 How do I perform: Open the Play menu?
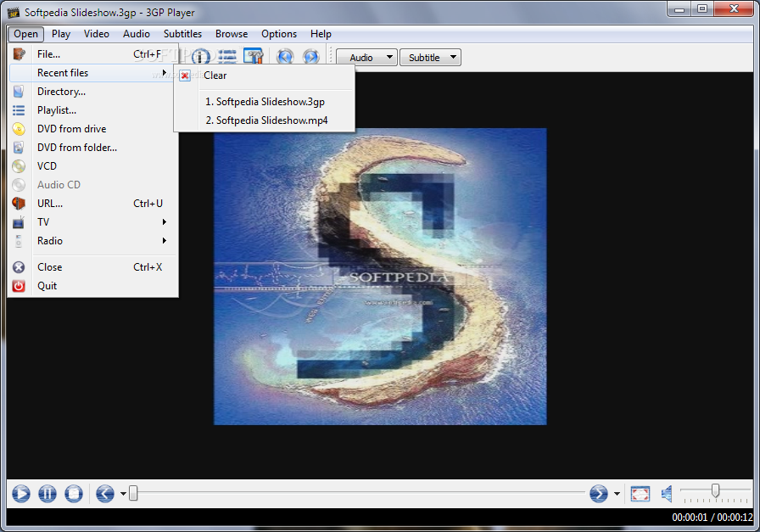[x=61, y=34]
